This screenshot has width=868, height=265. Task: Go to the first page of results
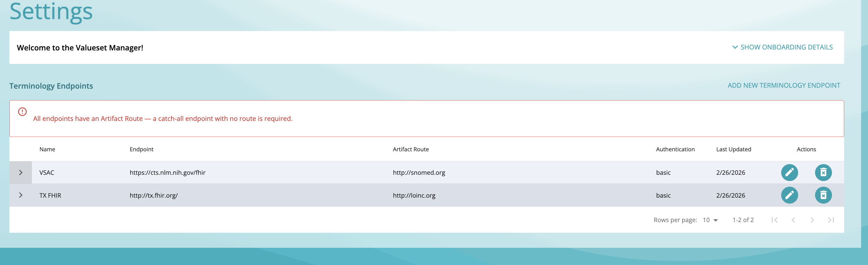(x=774, y=220)
